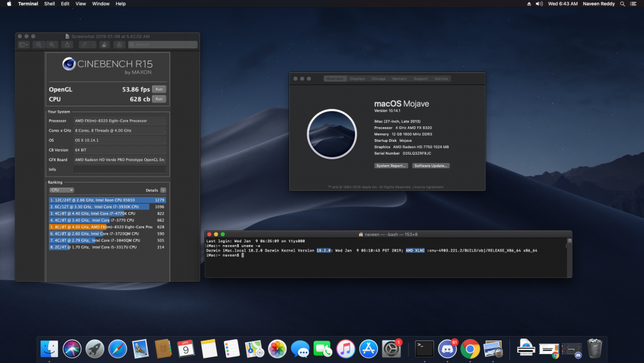
Task: Click the Naveen Reddy user menu
Action: point(598,4)
